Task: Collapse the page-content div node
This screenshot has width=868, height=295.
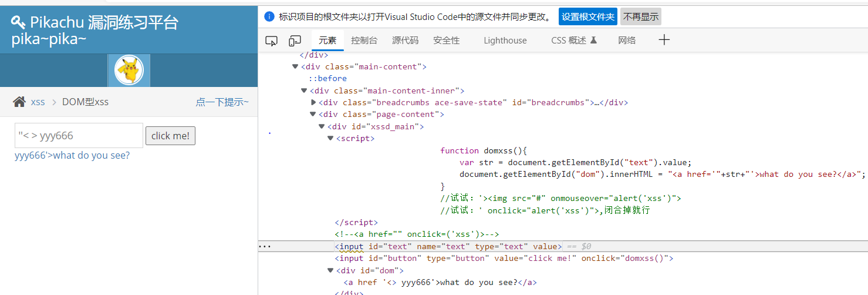Action: coord(313,115)
